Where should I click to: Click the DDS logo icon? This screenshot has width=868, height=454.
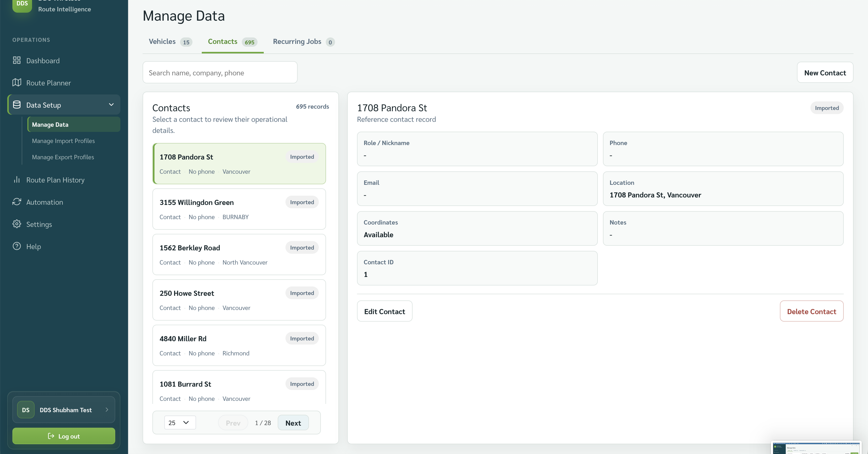[22, 4]
